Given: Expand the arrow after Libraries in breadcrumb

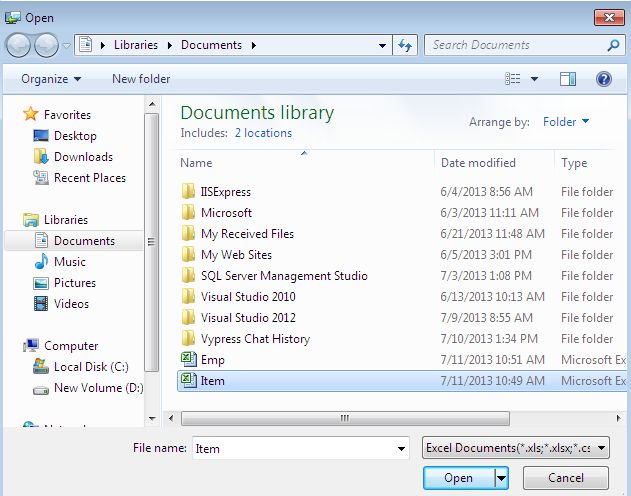Looking at the screenshot, I should pyautogui.click(x=170, y=45).
